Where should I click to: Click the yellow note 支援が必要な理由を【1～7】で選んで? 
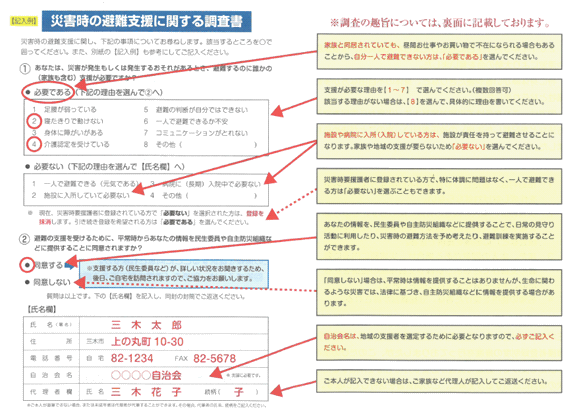pos(439,96)
